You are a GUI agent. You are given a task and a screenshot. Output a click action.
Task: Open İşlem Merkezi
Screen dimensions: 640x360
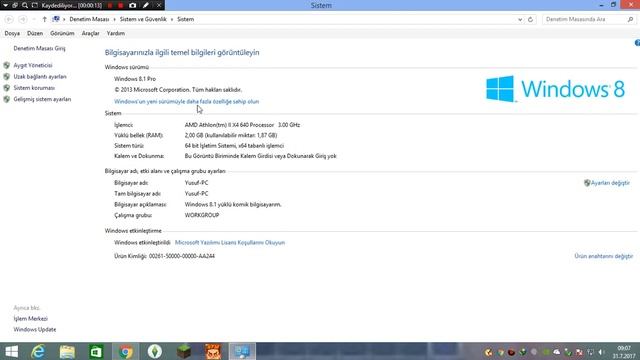[31, 318]
